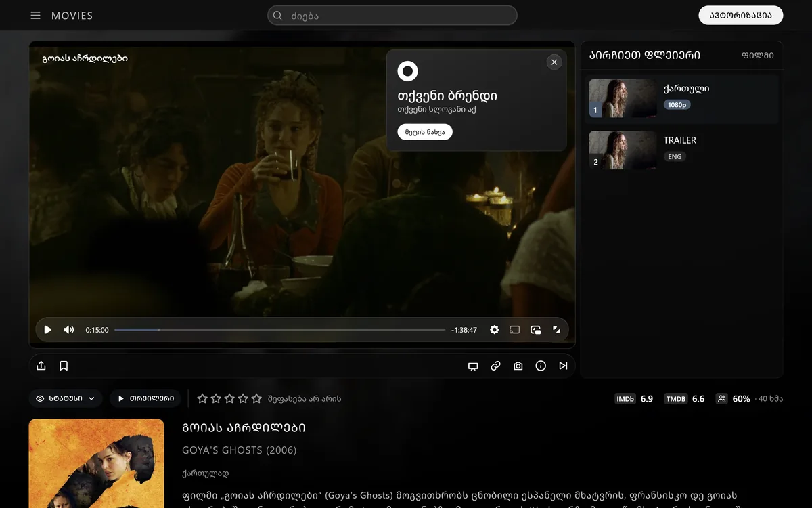Viewport: 812px width, 508px height.
Task: Bookmark this movie with the bookmark icon
Action: [x=64, y=366]
